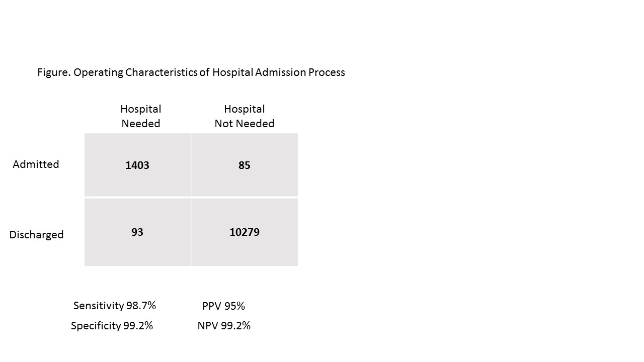Click the cell showing 10279
Image resolution: width=644 pixels, height=362 pixels.
tap(245, 232)
